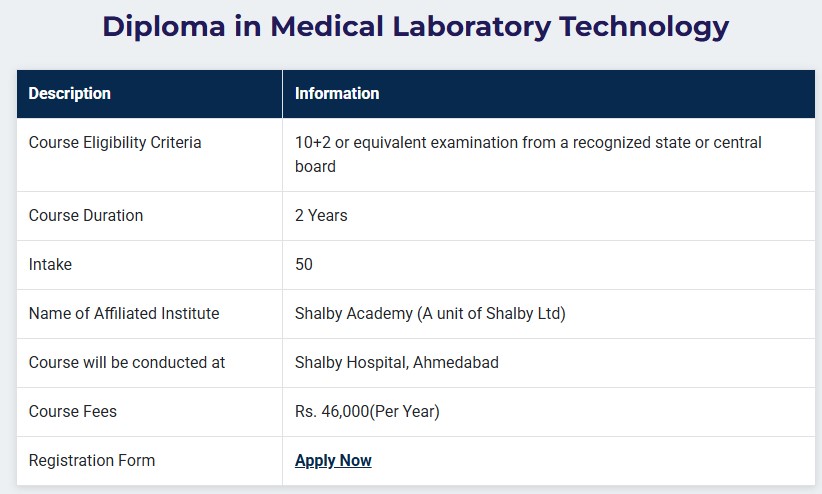Click the Registration Form row label
Viewport: 822px width, 494px height.
pyautogui.click(x=92, y=461)
